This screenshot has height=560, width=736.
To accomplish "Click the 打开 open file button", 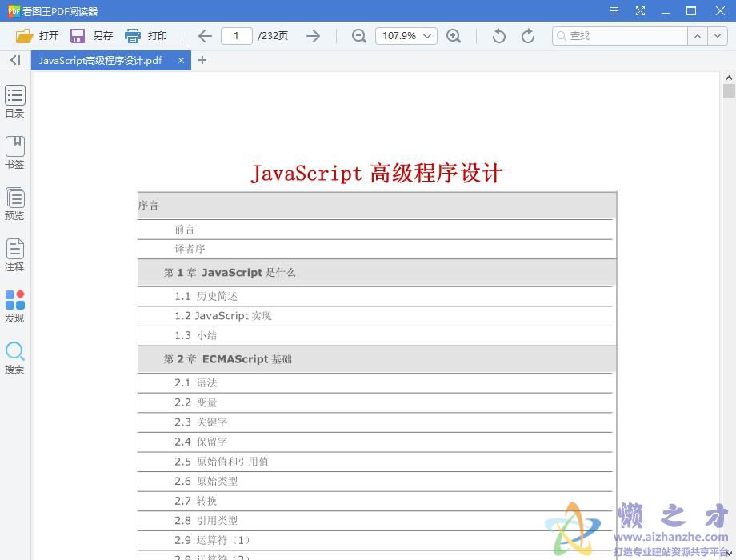I will pos(38,35).
